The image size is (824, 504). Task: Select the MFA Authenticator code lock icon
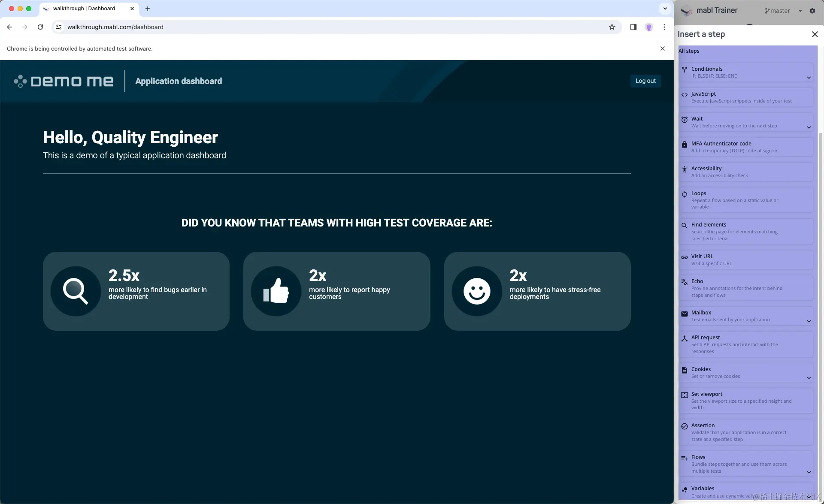(x=685, y=145)
